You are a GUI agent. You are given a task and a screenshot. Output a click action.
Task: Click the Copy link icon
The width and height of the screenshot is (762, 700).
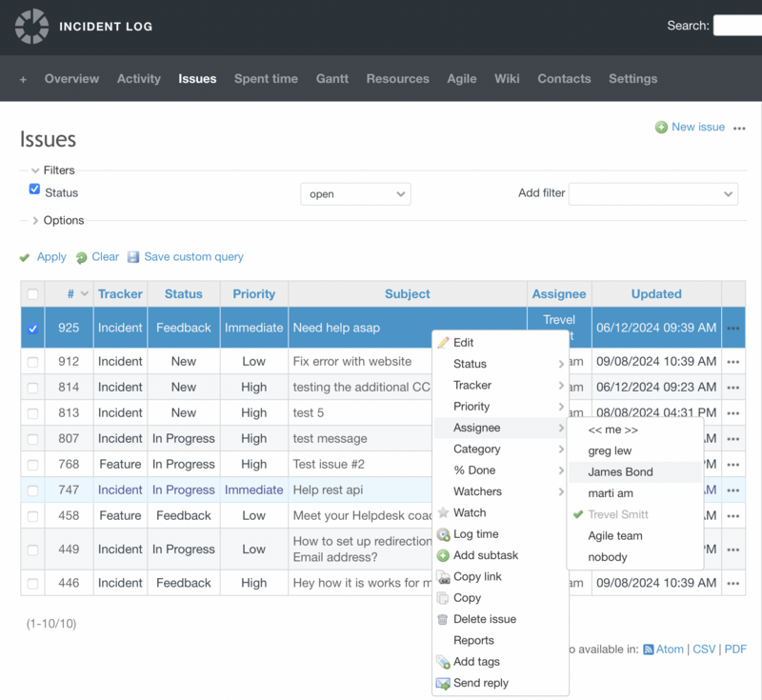443,577
